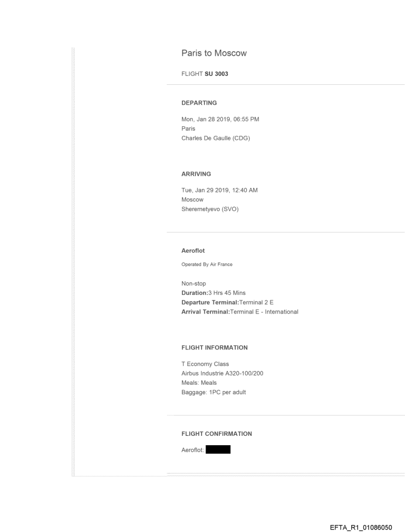Select the Non-stop label
Image resolution: width=405 pixels, height=532 pixels.
coord(194,284)
